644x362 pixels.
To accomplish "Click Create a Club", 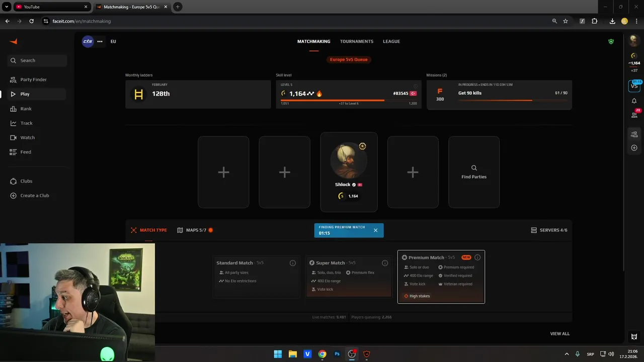I will point(37,196).
